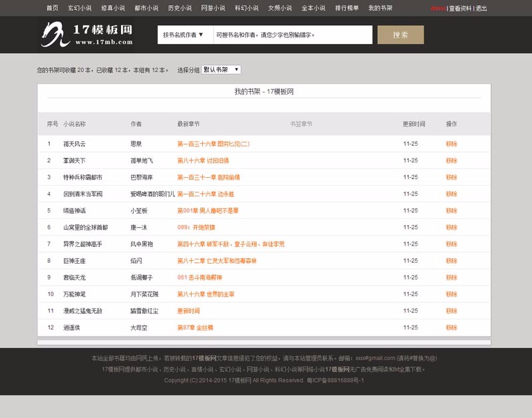The height and width of the screenshot is (418, 532).
Task: Open chapter 第八十六章 世界的主宰
Action: (205, 294)
